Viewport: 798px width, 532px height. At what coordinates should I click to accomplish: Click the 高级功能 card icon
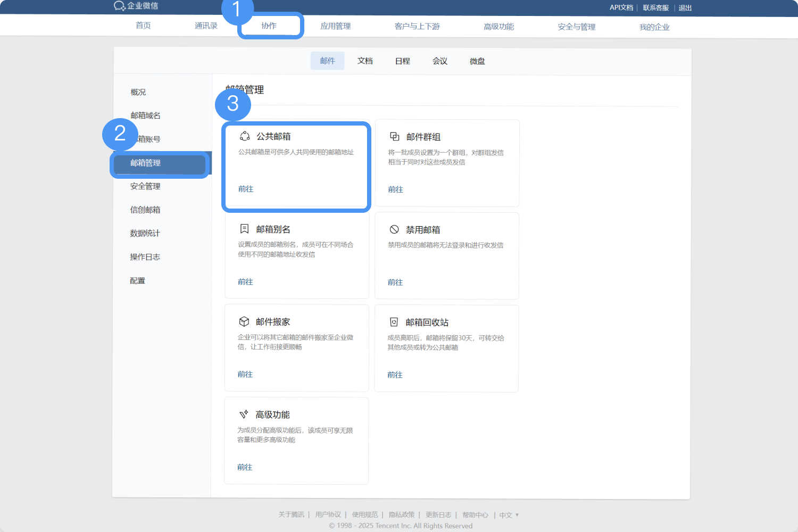[244, 414]
